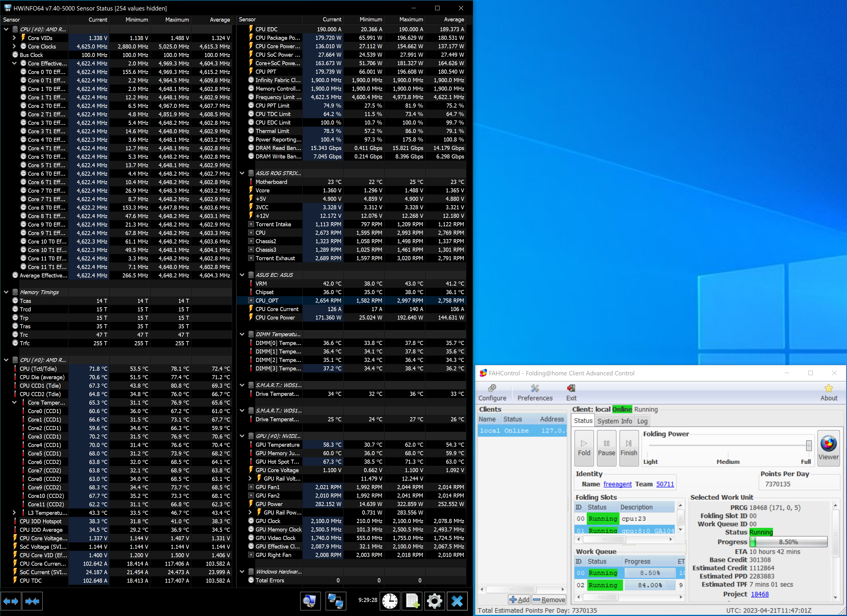
Task: Reset elapsed time via clock icon
Action: [x=390, y=601]
